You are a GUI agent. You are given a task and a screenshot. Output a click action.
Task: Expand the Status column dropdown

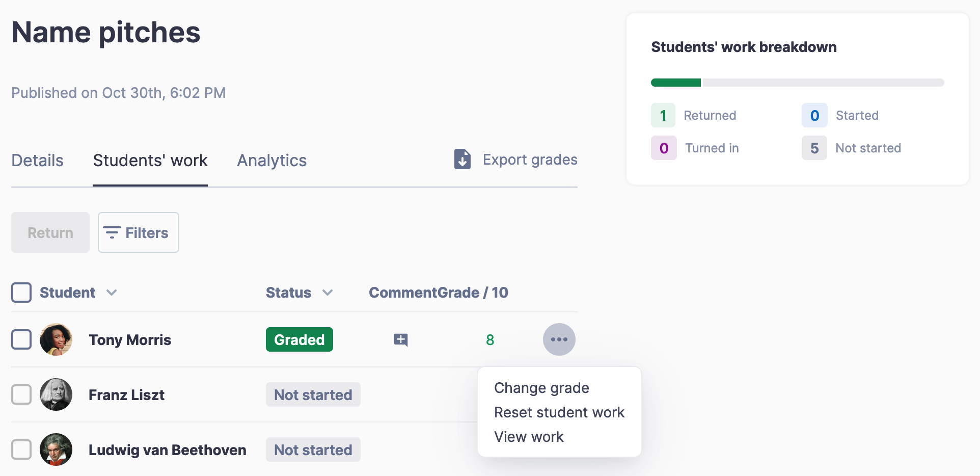pyautogui.click(x=329, y=293)
